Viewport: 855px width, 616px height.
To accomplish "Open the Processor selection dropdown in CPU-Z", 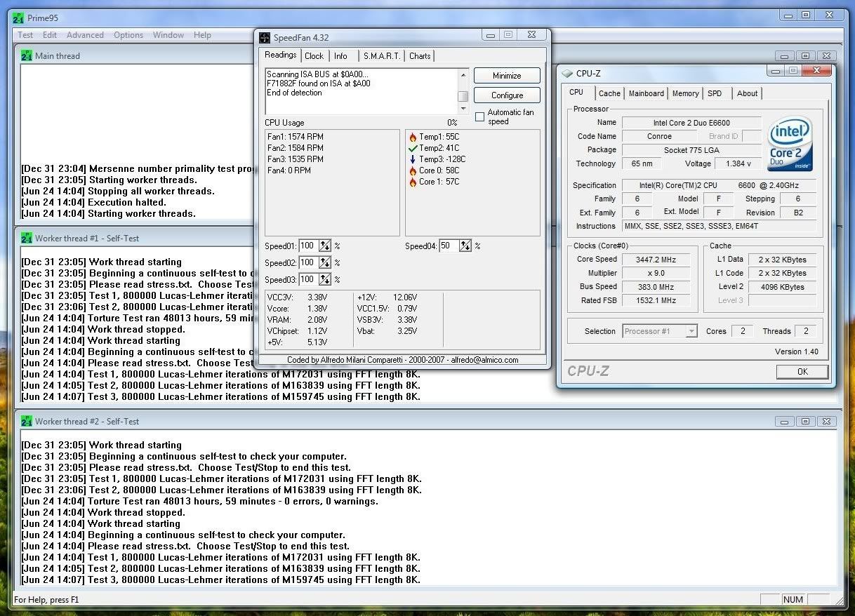I will click(691, 331).
